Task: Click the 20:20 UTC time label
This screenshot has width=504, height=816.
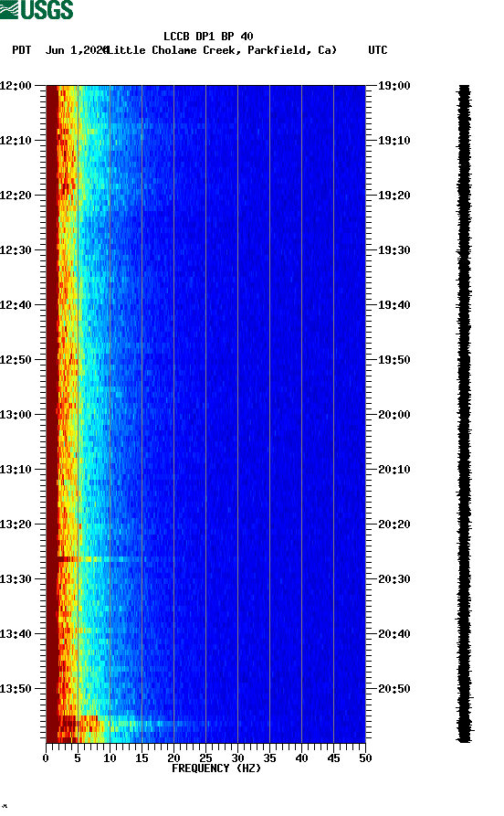Action: pos(394,525)
